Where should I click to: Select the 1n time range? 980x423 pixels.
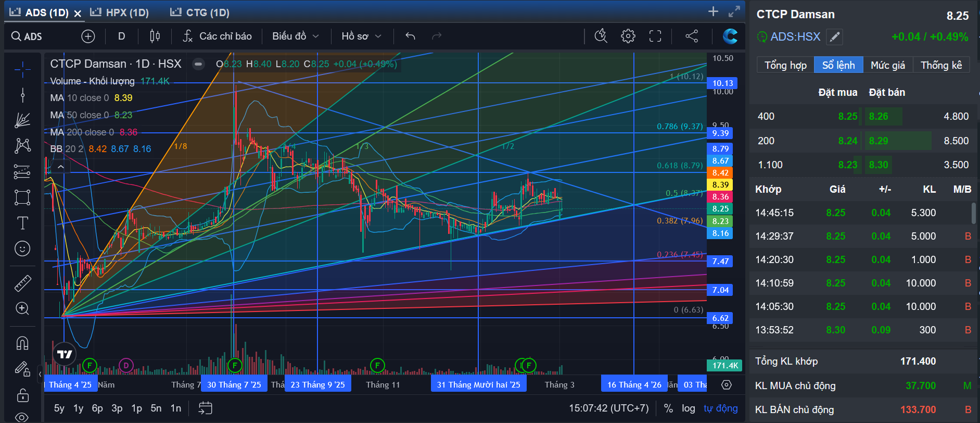coord(176,408)
